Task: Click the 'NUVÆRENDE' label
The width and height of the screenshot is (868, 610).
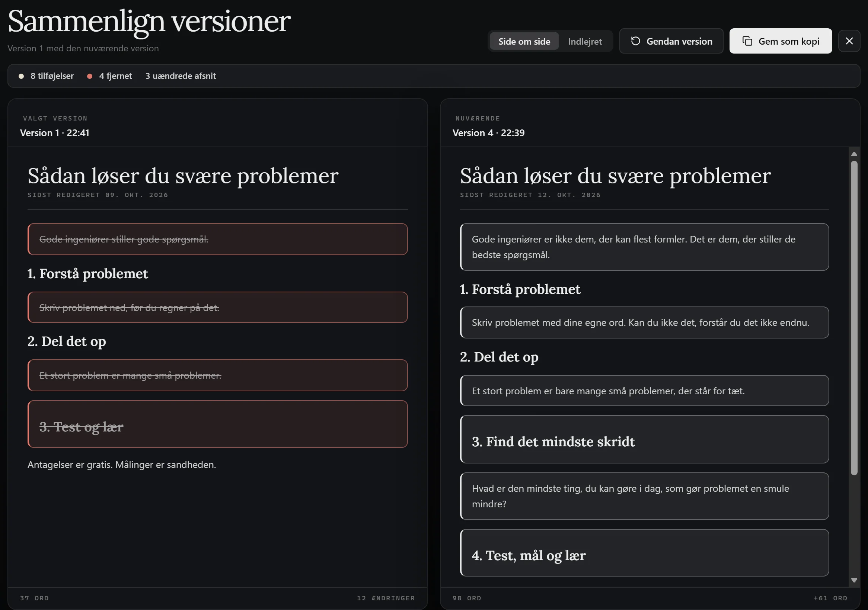Action: pos(478,118)
